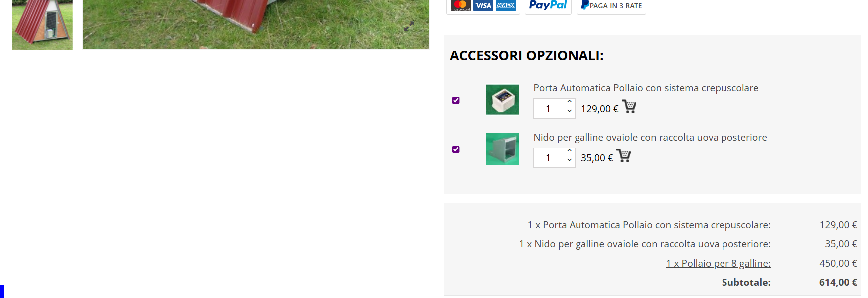Click the cart icon for Porta Automatica
Screen dimensions: 868x298
pyautogui.click(x=629, y=107)
